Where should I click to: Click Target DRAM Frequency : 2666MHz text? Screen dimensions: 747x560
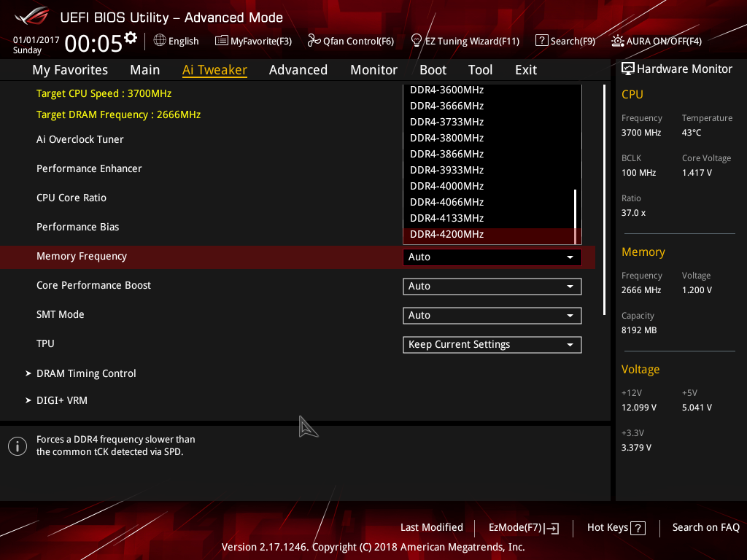pyautogui.click(x=118, y=114)
